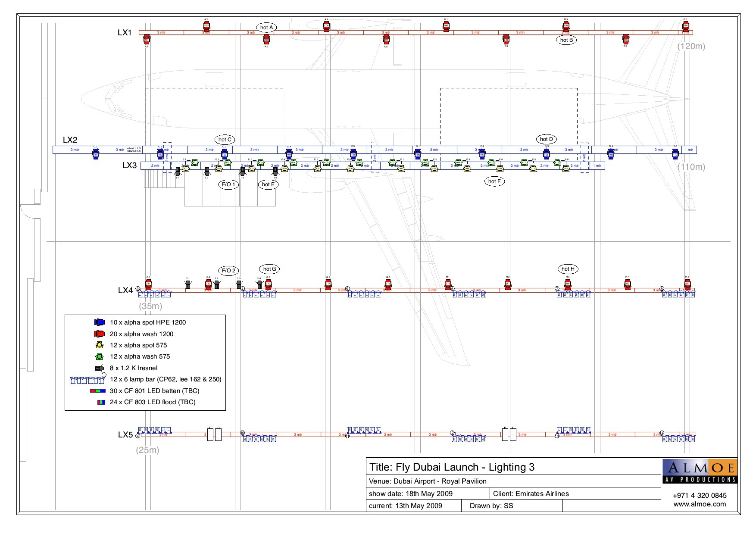Image resolution: width=756 pixels, height=534 pixels.
Task: Click green wash fixture 403 on LX3
Action: pos(260,162)
